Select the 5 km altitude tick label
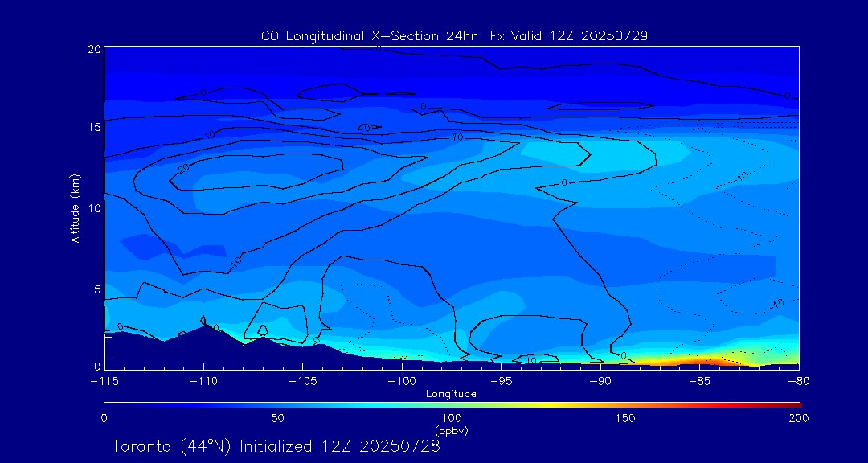868x463 pixels. pos(97,289)
